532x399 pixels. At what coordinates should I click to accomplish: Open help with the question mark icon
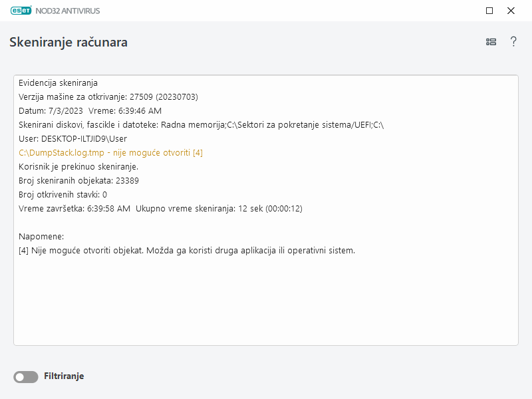[513, 41]
